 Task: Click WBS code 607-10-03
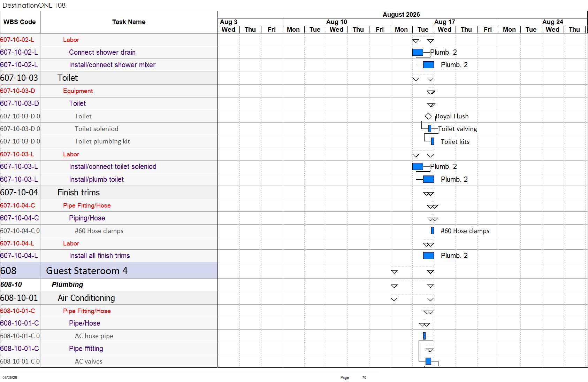point(19,78)
